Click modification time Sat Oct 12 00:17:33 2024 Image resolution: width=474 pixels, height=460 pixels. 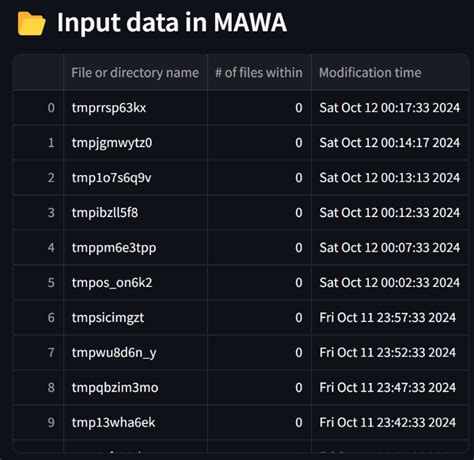[x=390, y=108]
